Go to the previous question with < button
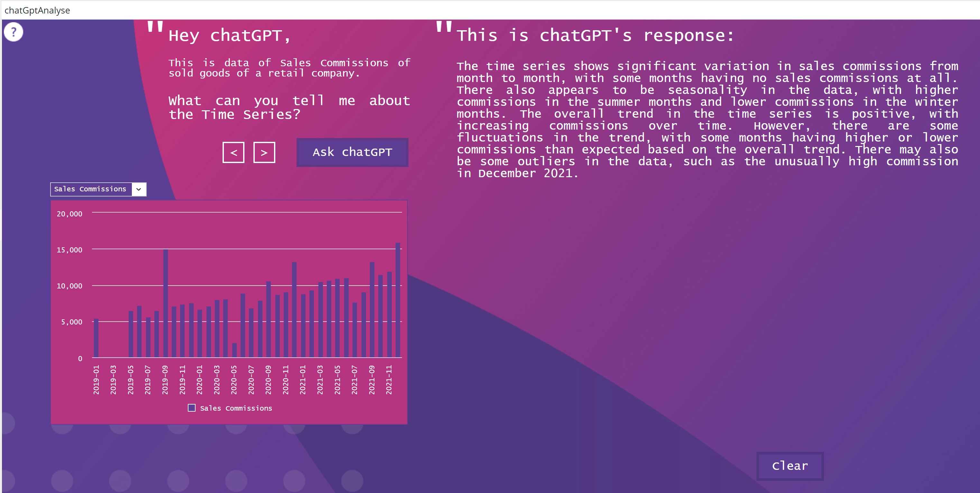 (233, 152)
